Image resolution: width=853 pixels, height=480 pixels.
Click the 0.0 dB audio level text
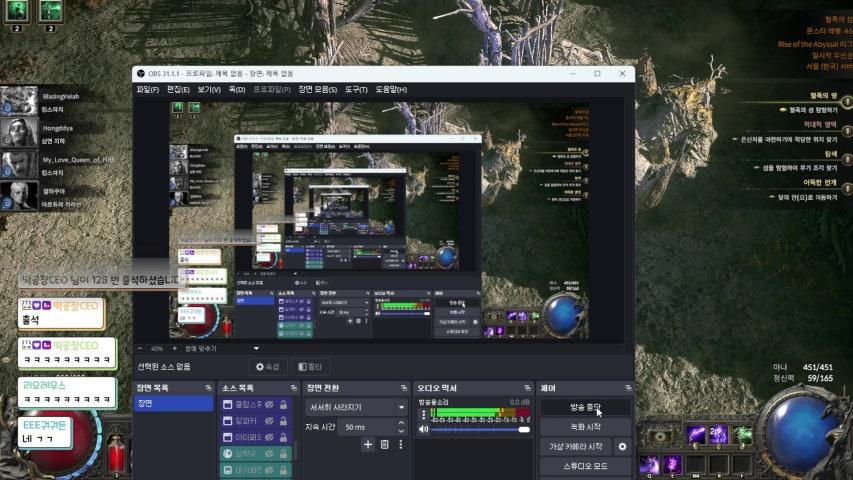coord(520,402)
